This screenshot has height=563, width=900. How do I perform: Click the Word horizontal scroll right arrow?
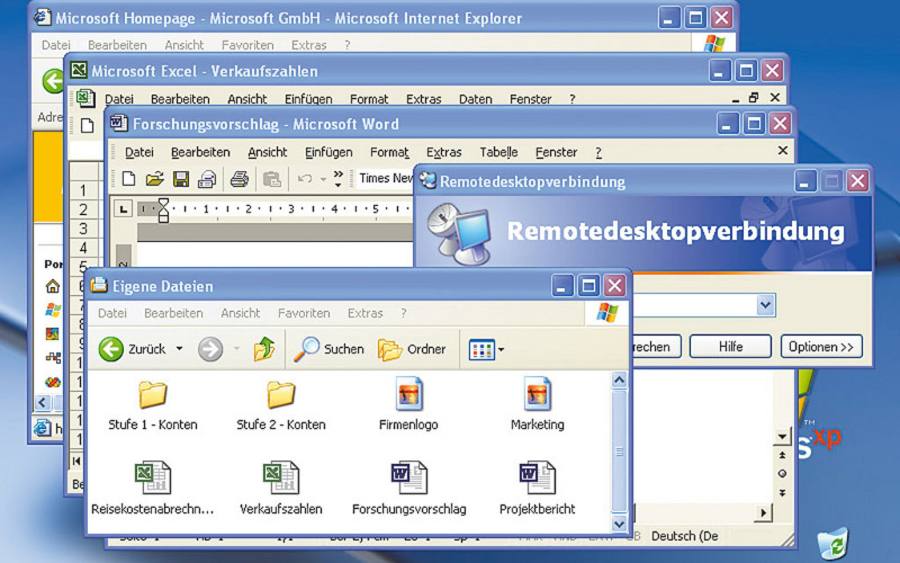763,512
